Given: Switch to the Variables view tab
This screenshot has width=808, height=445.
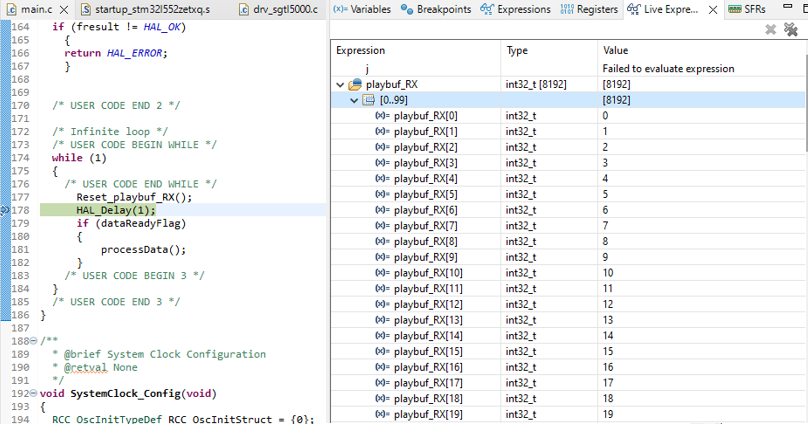Looking at the screenshot, I should [x=362, y=9].
